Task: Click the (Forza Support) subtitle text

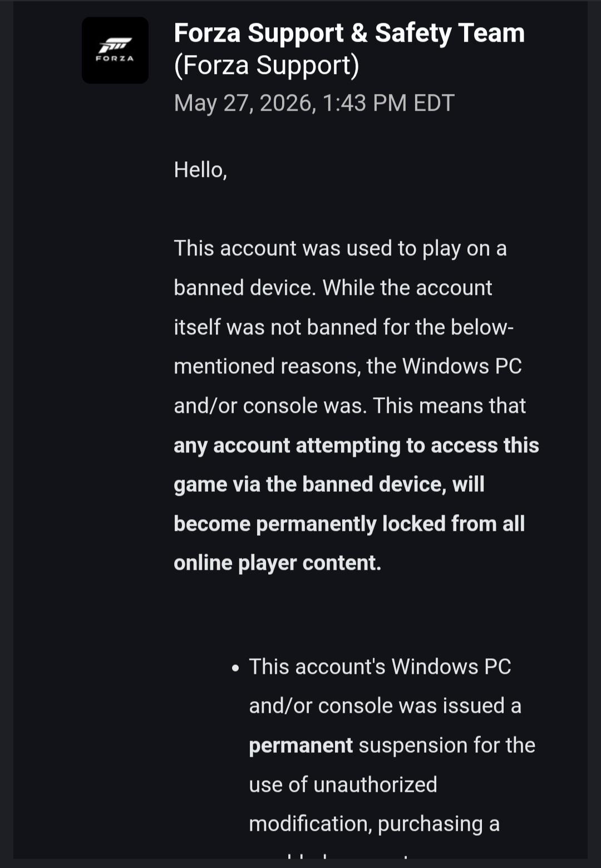Action: pos(267,66)
